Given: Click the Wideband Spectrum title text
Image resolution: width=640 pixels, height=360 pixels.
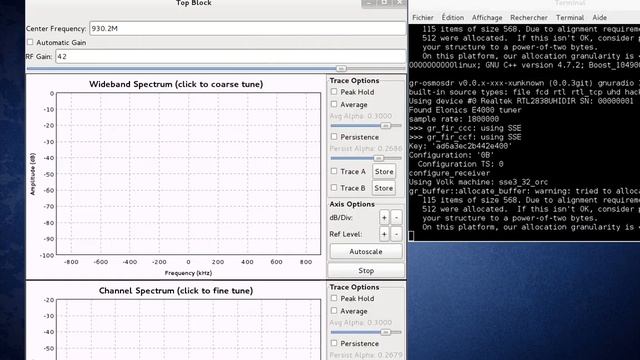Looking at the screenshot, I should pos(176,84).
